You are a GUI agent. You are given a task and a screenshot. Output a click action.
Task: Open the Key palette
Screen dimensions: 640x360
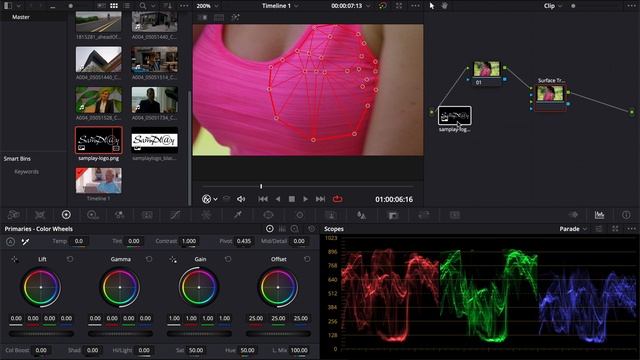tap(393, 215)
